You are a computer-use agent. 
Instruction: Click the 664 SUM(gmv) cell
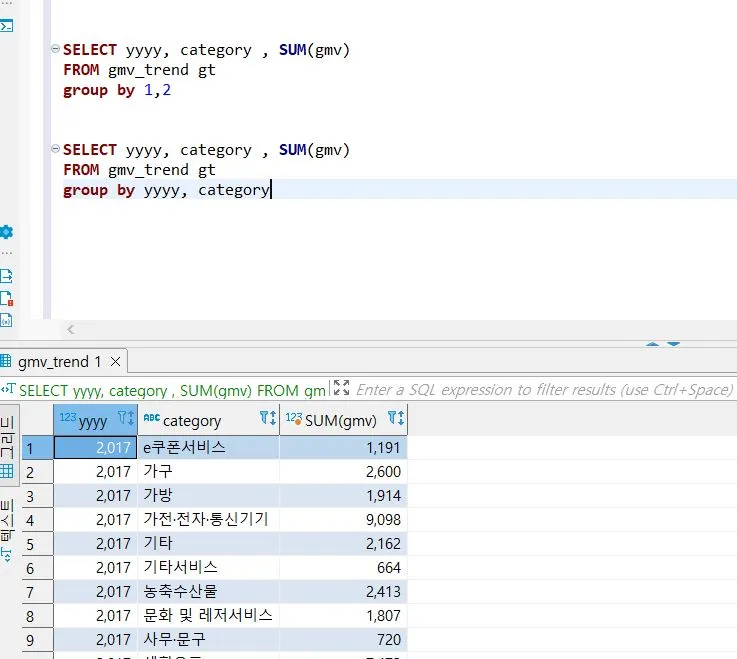344,567
